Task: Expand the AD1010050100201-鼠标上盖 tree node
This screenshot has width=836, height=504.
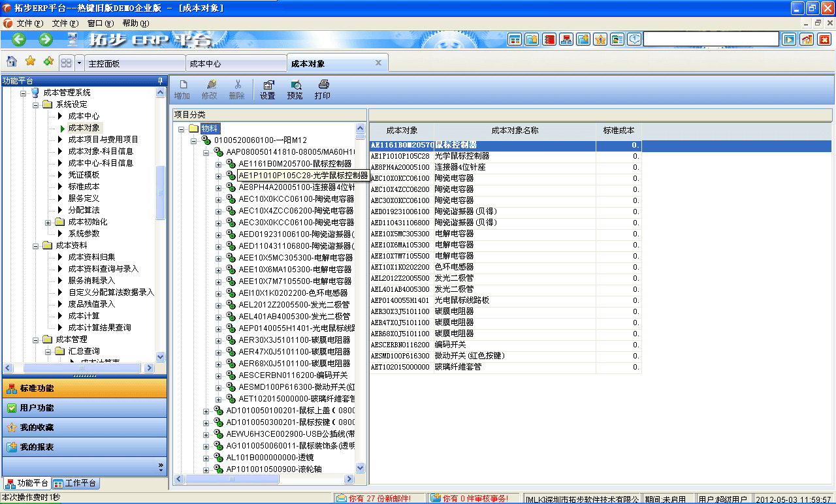Action: (206, 411)
